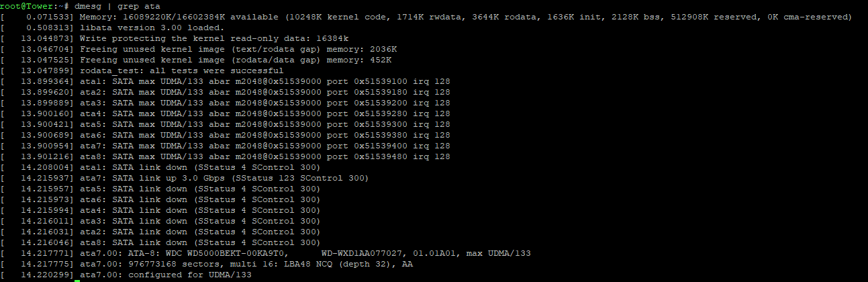The width and height of the screenshot is (868, 282).
Task: Click 'ata7.00: configured for UDMA/133' line
Action: point(126,275)
